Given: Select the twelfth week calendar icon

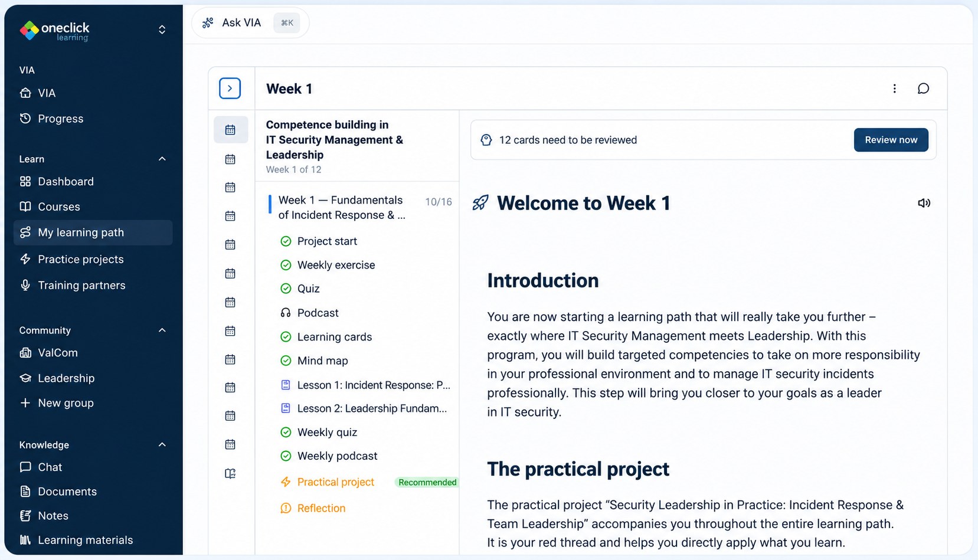Looking at the screenshot, I should coord(231,444).
